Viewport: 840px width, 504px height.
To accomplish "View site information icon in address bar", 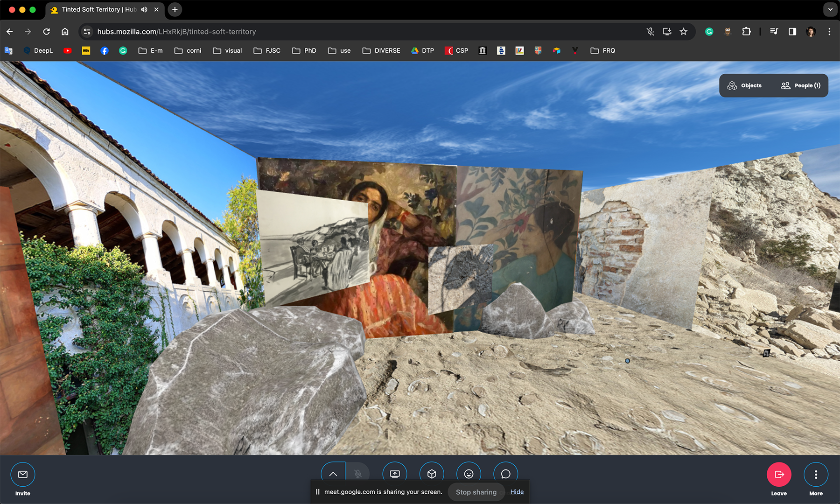I will (87, 32).
